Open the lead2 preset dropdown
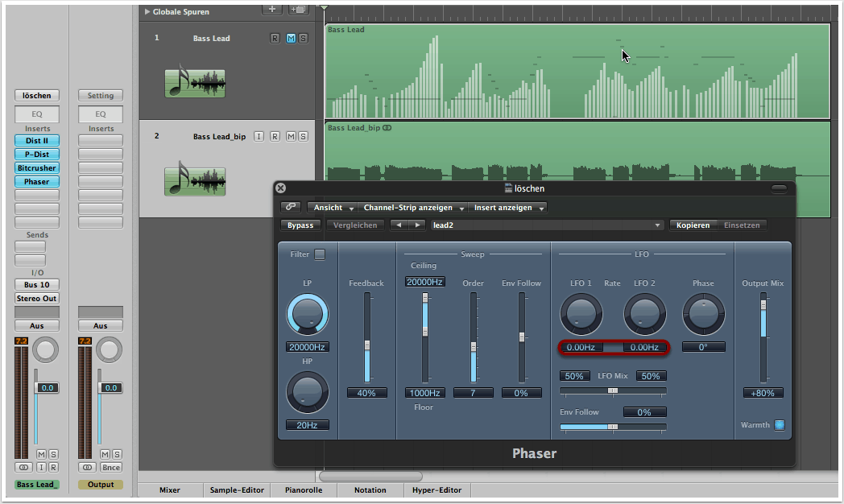The height and width of the screenshot is (504, 844). [547, 225]
